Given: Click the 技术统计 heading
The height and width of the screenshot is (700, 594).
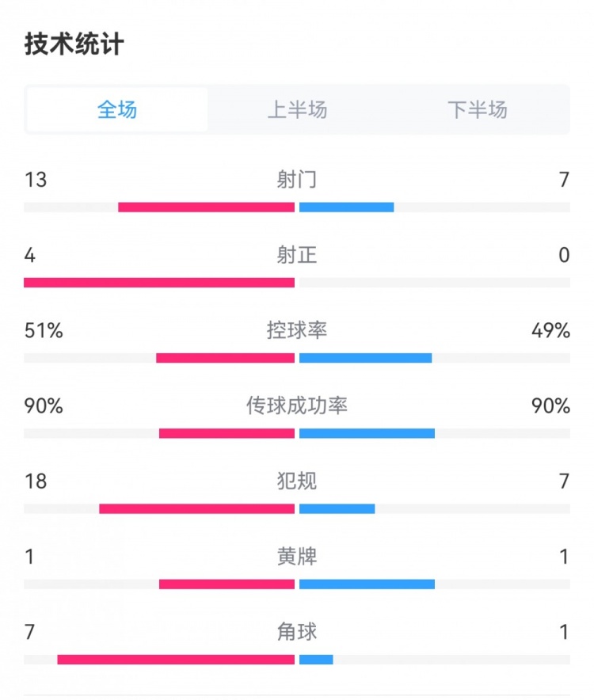Looking at the screenshot, I should point(74,44).
